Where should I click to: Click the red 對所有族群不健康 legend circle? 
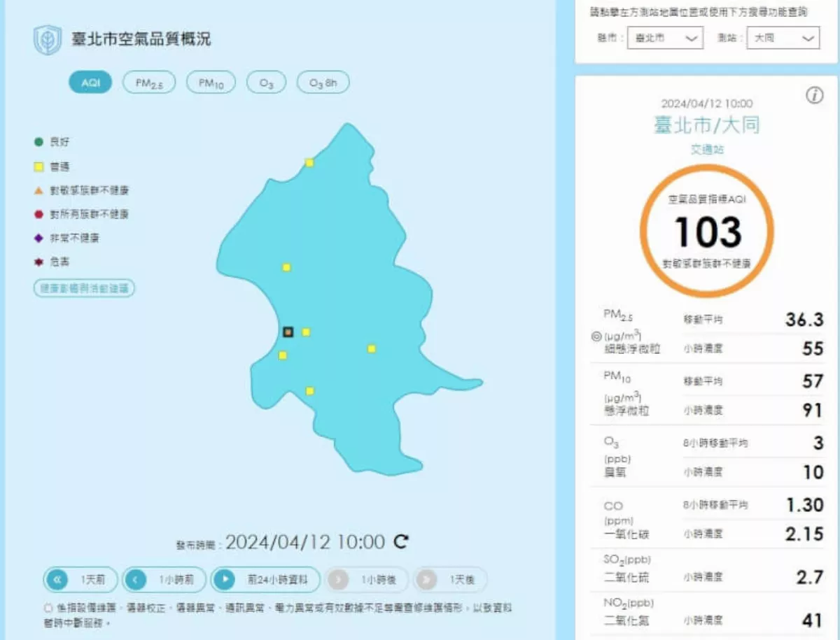point(39,214)
